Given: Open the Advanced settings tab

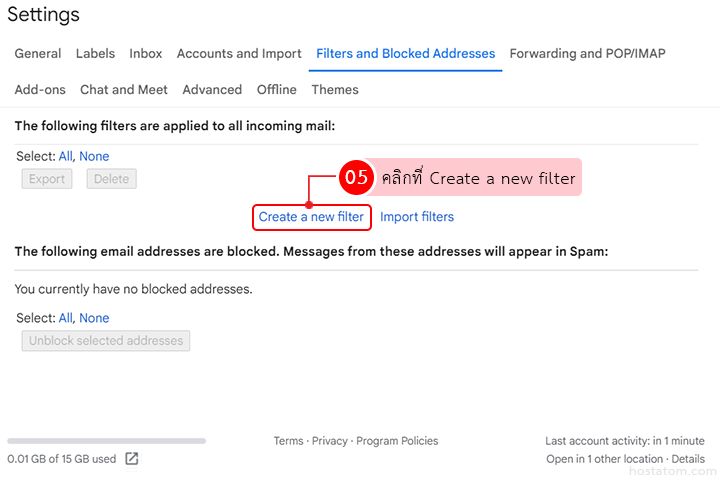Looking at the screenshot, I should 212,90.
